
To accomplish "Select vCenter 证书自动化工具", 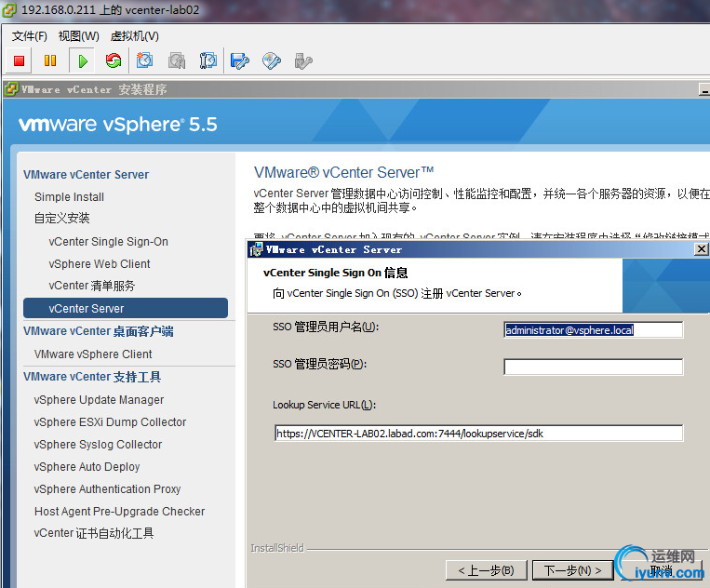I will pyautogui.click(x=94, y=533).
